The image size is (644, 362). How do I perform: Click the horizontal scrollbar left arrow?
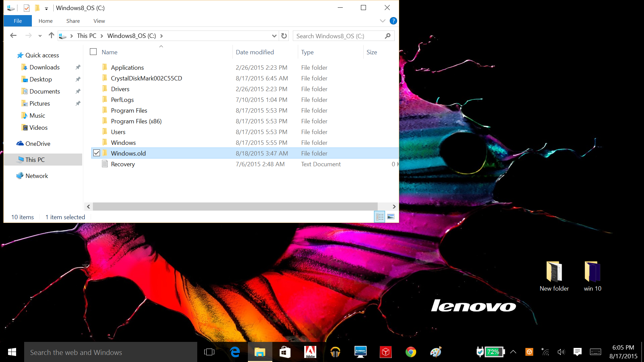[x=89, y=206]
